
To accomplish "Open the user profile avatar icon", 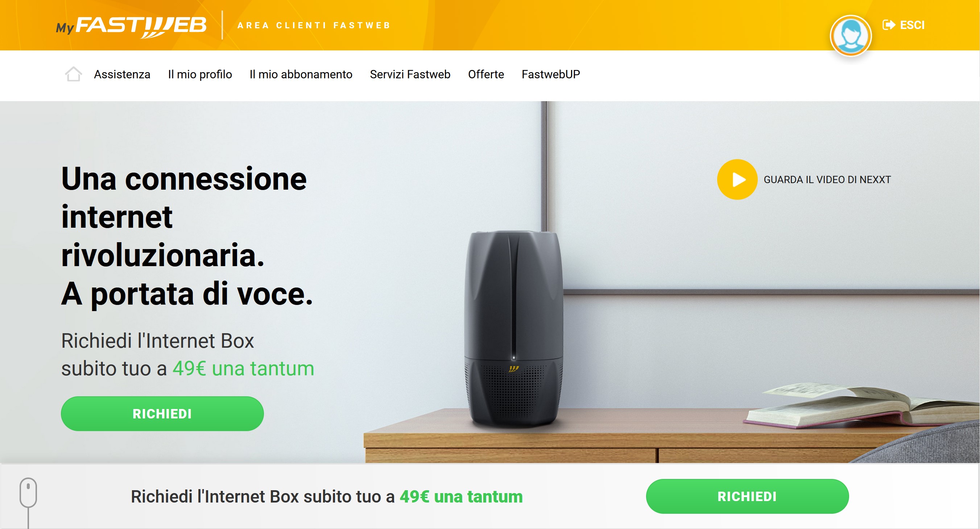I will [850, 36].
